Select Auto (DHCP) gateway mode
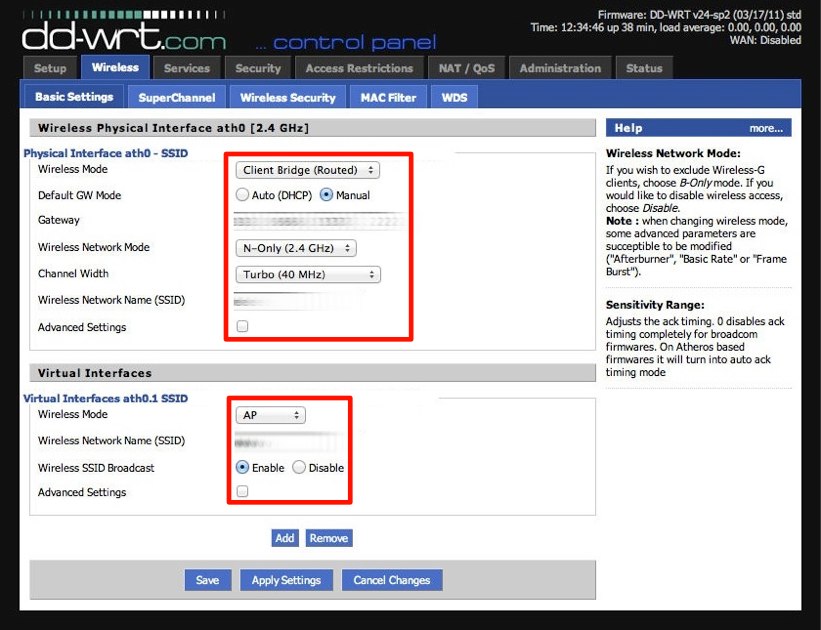The image size is (821, 630). tap(242, 196)
